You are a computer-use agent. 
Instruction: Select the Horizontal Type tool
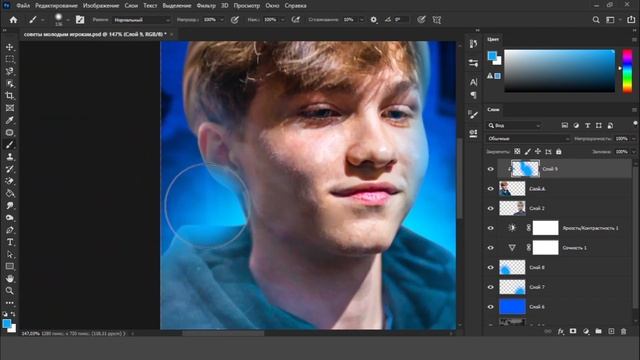[9, 242]
